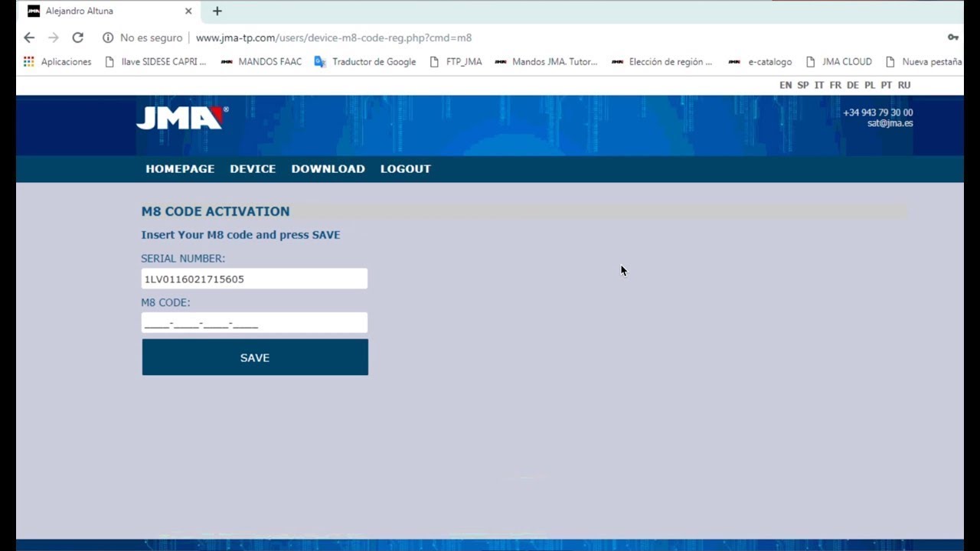Open the Mandos JMA. Tutor bookmark
The width and height of the screenshot is (980, 551).
tap(546, 61)
